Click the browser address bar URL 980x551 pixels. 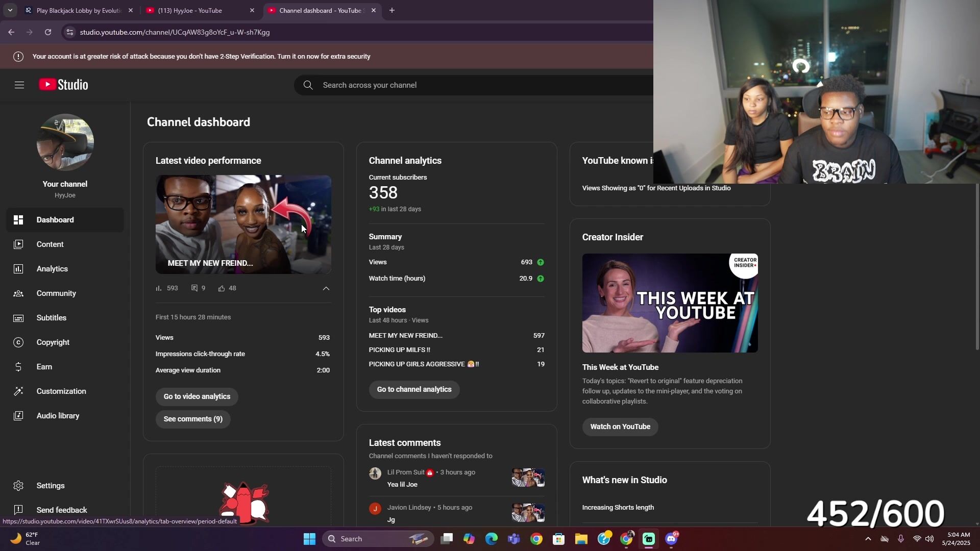pyautogui.click(x=175, y=32)
